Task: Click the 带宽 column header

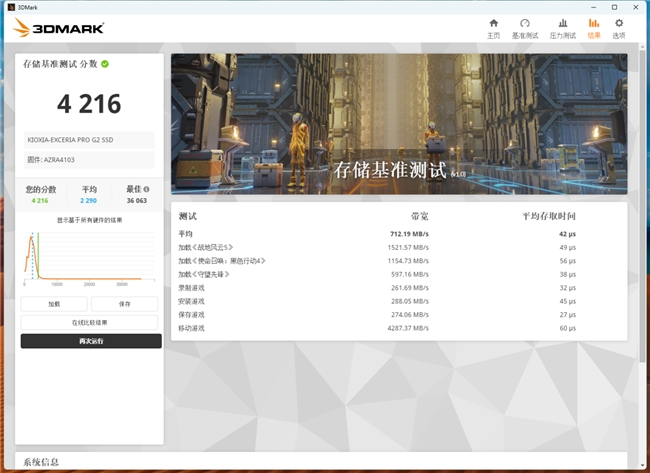Action: click(420, 216)
